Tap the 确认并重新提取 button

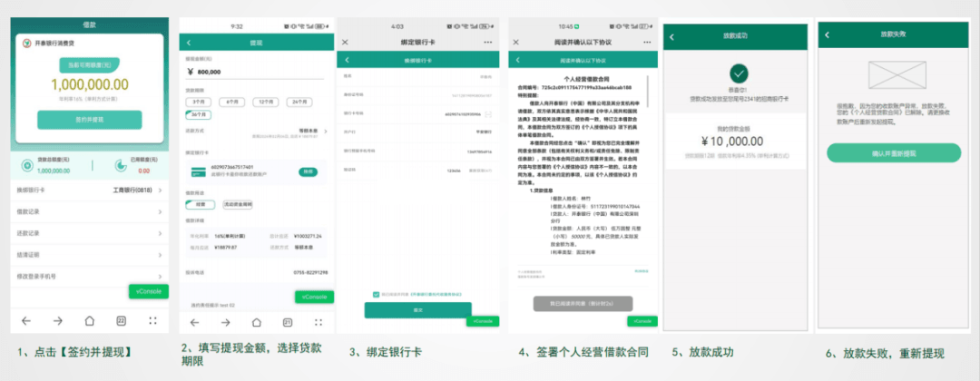tap(894, 152)
